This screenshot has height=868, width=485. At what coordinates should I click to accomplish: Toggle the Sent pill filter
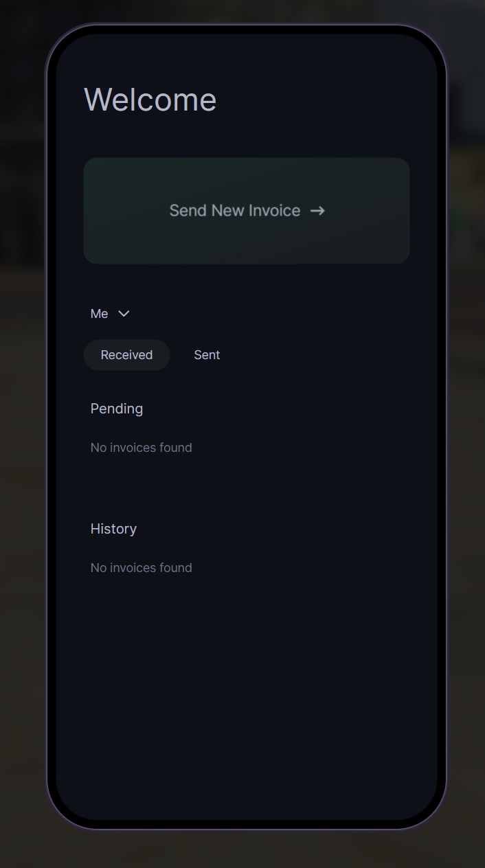[x=207, y=355]
